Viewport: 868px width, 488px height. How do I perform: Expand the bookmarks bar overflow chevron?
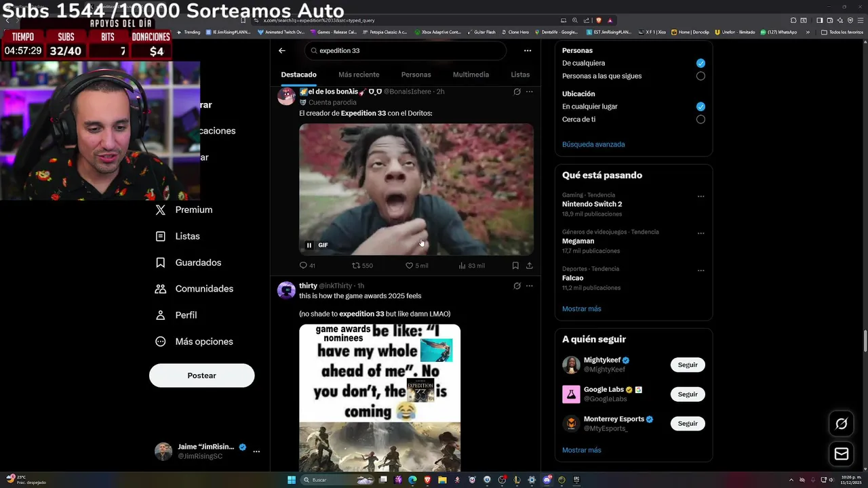[x=808, y=32]
